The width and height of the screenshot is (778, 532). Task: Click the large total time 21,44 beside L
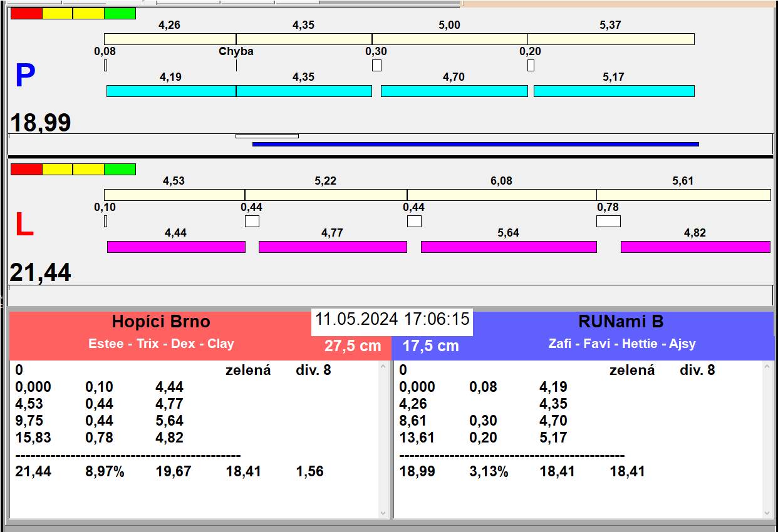(x=41, y=273)
